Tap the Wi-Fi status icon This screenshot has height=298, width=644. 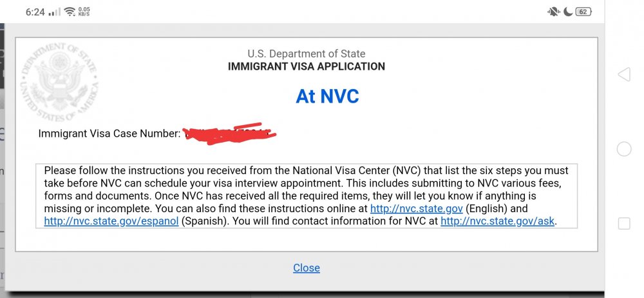70,12
